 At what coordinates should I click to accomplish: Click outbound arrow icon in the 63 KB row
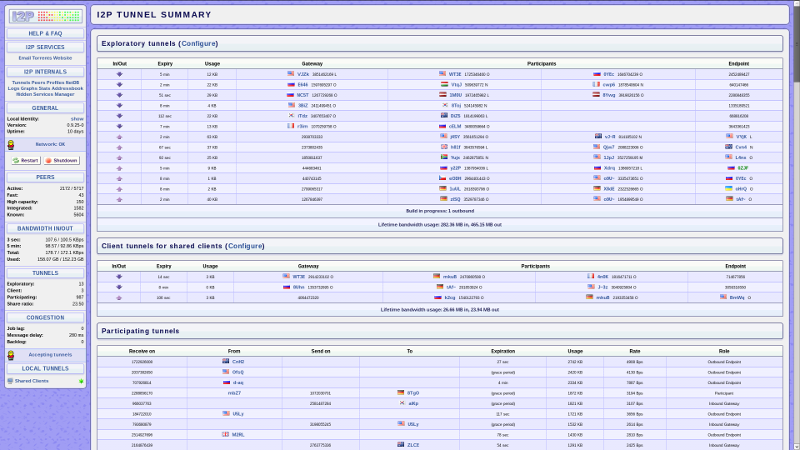click(119, 137)
